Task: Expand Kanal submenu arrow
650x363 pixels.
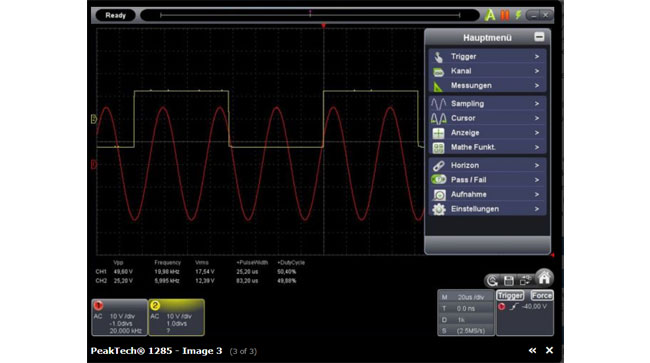Action: (x=537, y=71)
